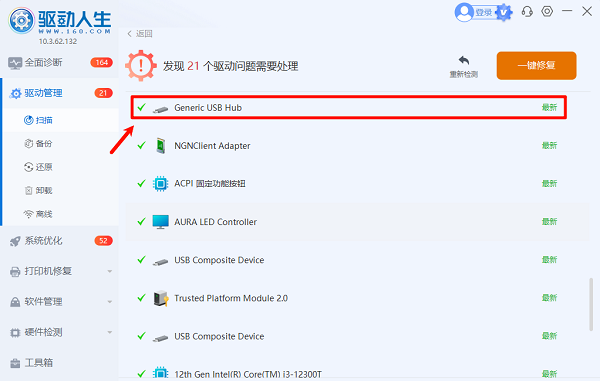The width and height of the screenshot is (600, 381).
Task: Click the version number 10.3.62.132
Action: click(x=58, y=41)
